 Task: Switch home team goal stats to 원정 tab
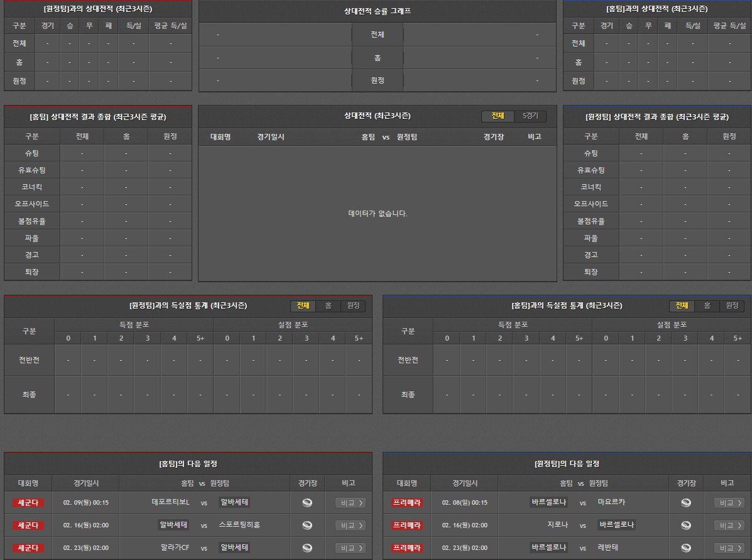pyautogui.click(x=353, y=305)
